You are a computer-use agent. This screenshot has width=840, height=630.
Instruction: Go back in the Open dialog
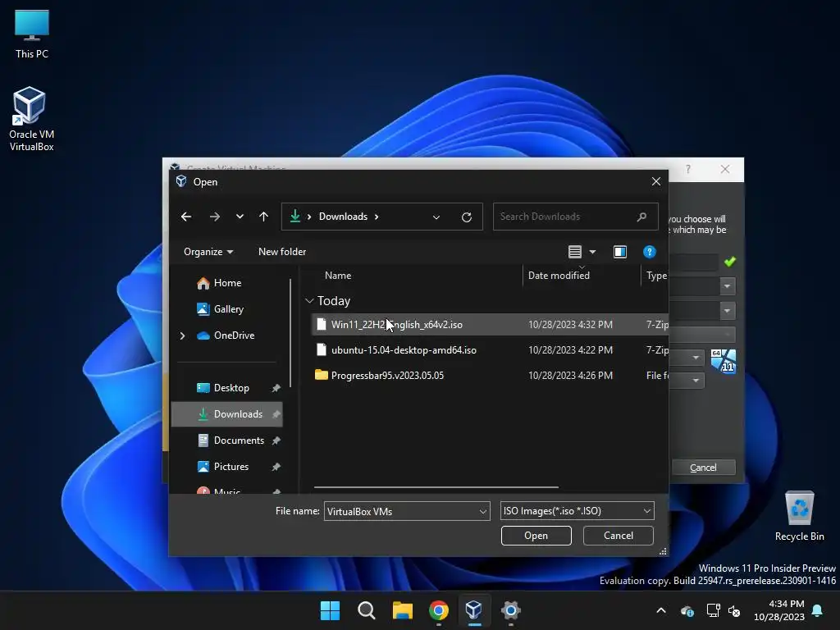186,217
